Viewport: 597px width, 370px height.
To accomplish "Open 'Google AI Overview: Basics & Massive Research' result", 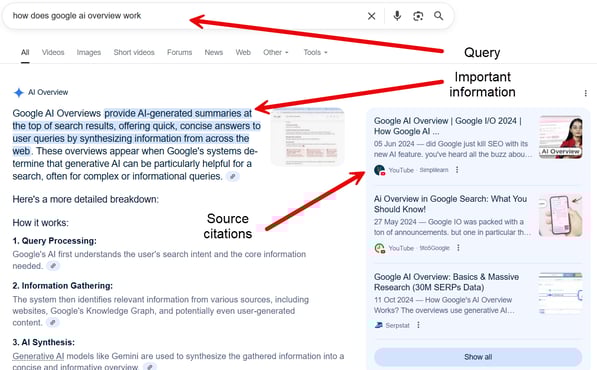I will 446,282.
